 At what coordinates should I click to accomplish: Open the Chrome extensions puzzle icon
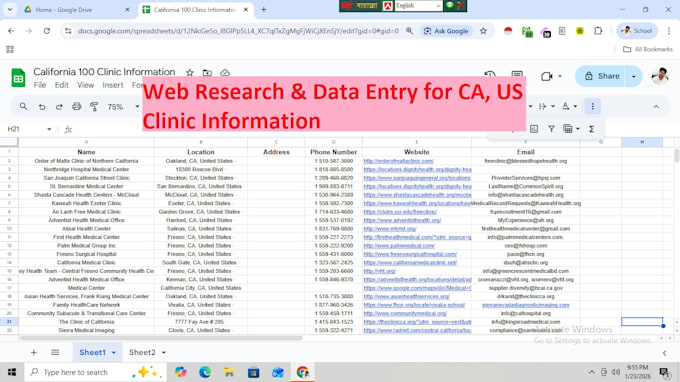(598, 31)
